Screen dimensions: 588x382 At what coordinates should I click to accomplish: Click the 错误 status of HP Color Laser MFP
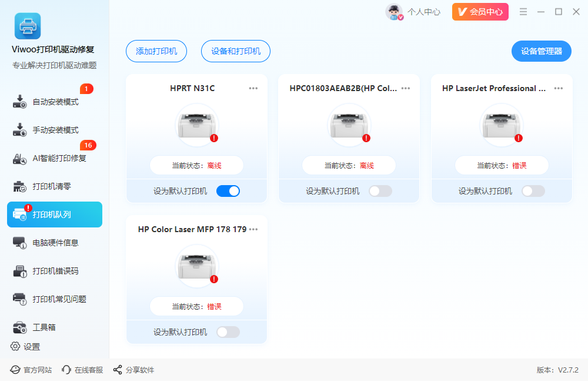(x=214, y=307)
